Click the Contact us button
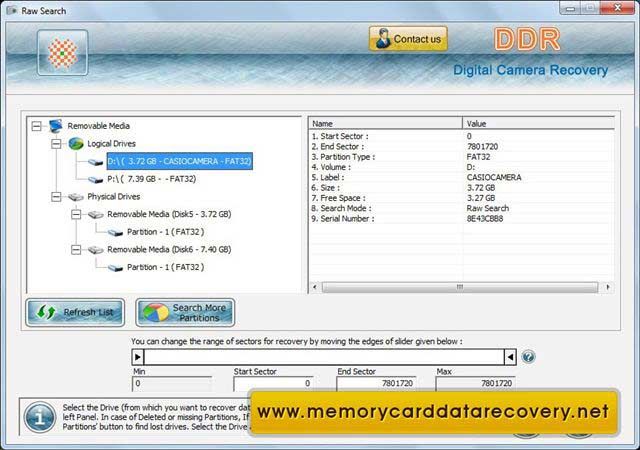Viewport: 640px width, 450px height. (x=408, y=40)
